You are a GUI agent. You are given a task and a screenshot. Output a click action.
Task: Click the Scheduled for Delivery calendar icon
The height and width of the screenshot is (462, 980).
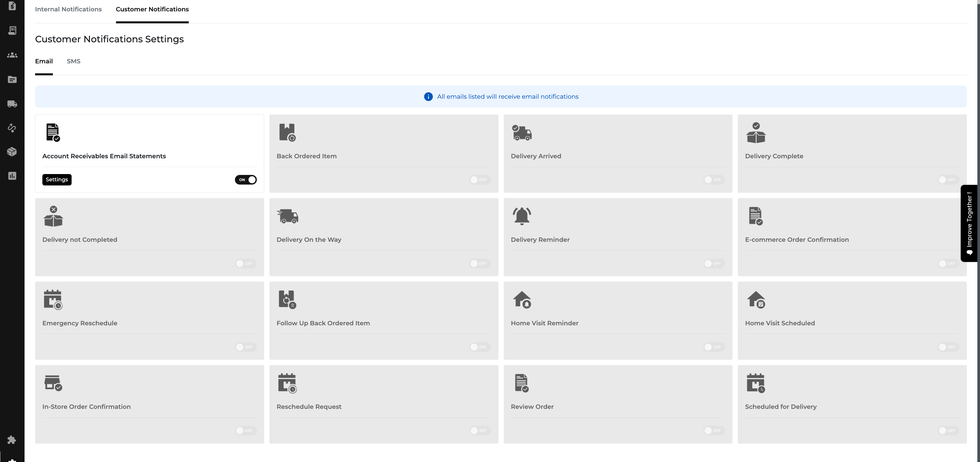756,383
